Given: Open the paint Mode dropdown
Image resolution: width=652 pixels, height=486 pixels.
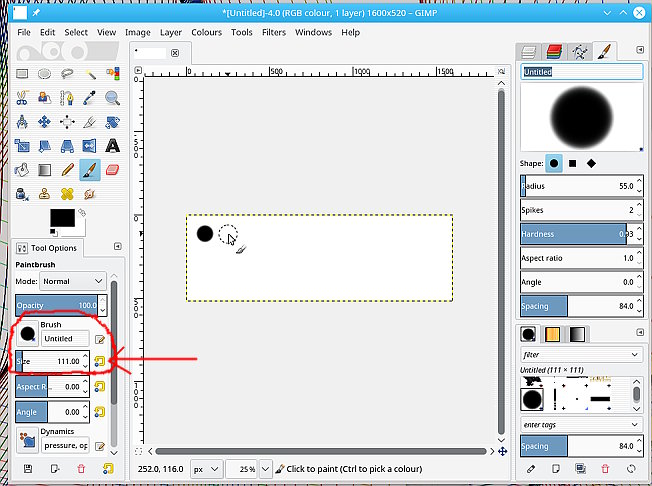Looking at the screenshot, I should [72, 282].
